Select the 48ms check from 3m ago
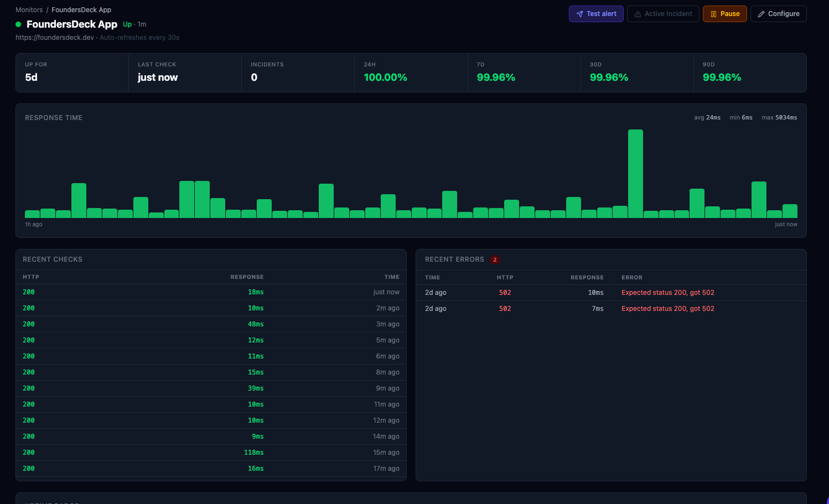The width and height of the screenshot is (829, 504). (211, 324)
